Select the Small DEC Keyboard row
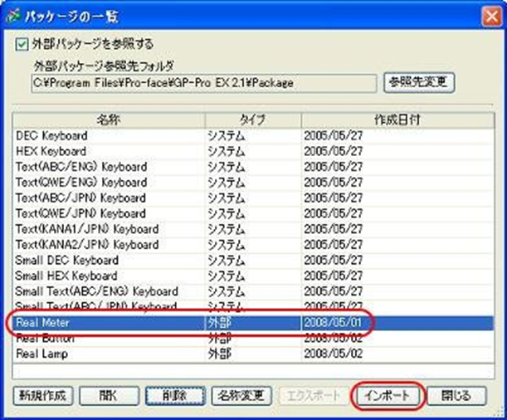The image size is (507, 420). pos(254,260)
